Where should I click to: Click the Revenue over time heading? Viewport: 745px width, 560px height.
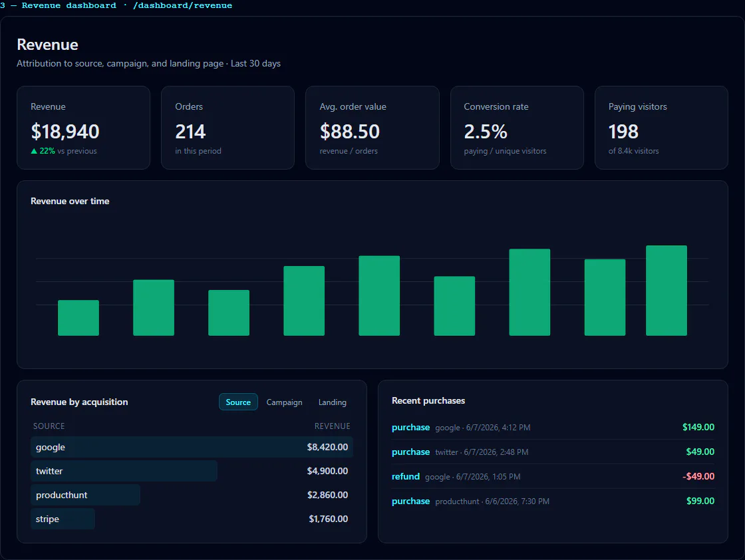click(x=70, y=201)
